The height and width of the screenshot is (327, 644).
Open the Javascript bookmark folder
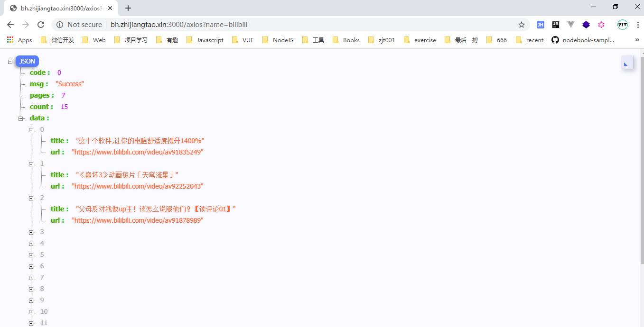pos(205,40)
